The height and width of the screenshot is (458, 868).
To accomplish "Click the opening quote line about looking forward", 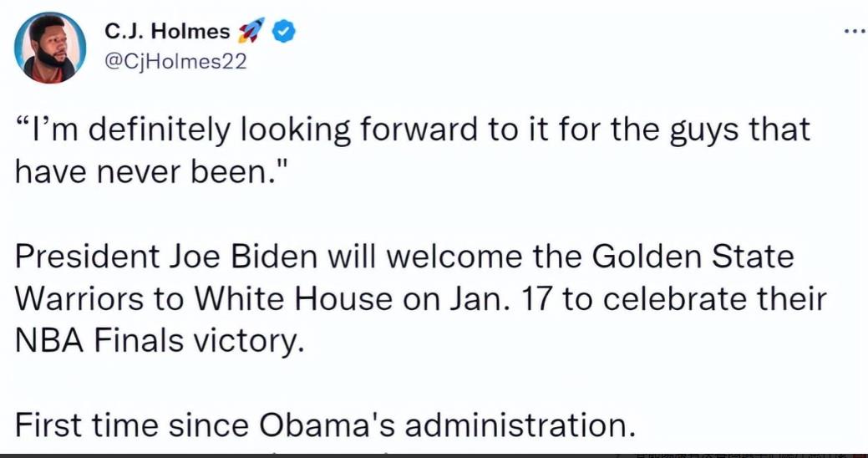I will pyautogui.click(x=412, y=130).
